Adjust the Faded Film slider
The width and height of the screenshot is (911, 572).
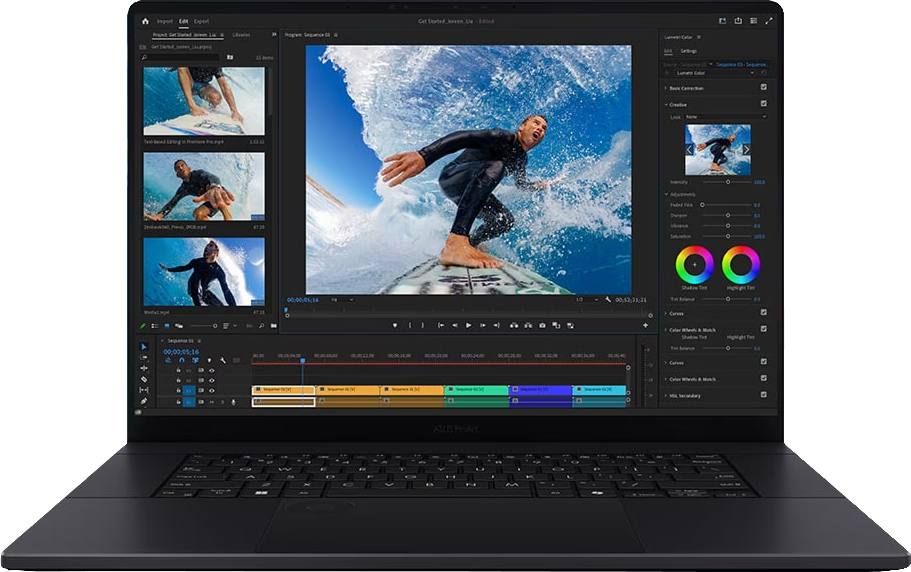point(726,205)
